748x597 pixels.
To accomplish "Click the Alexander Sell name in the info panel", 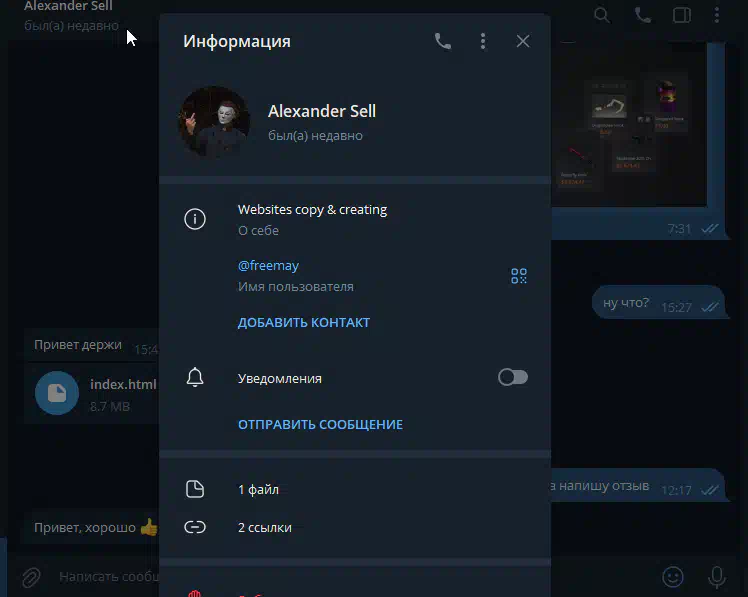I will pyautogui.click(x=322, y=111).
